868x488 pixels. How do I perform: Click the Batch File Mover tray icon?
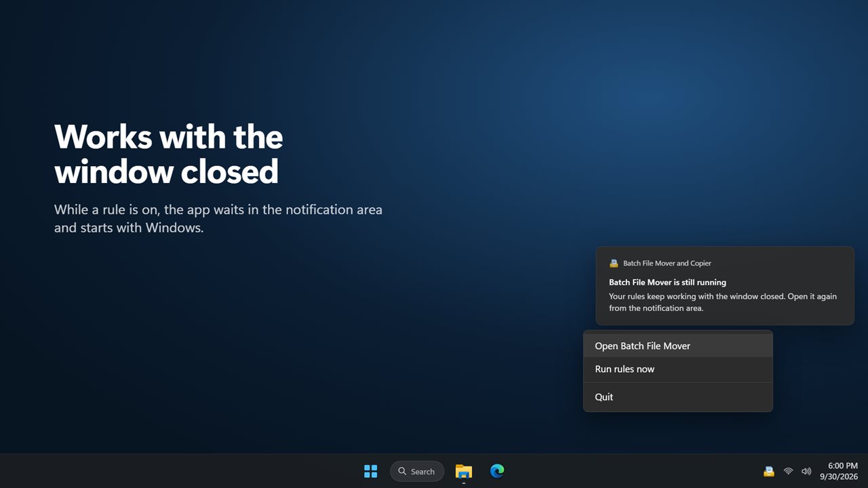768,471
